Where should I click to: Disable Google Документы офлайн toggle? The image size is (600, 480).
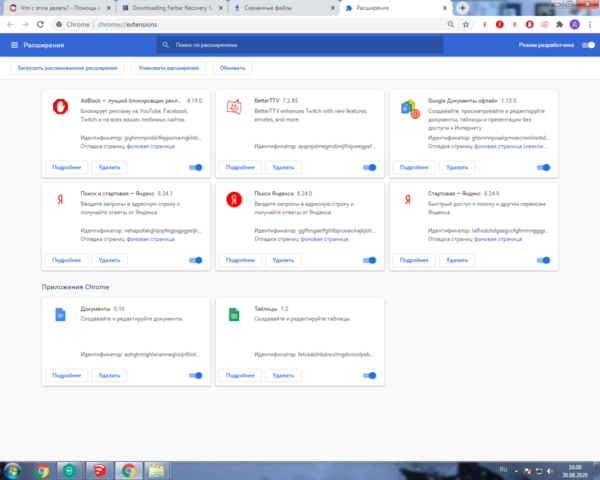click(x=543, y=167)
